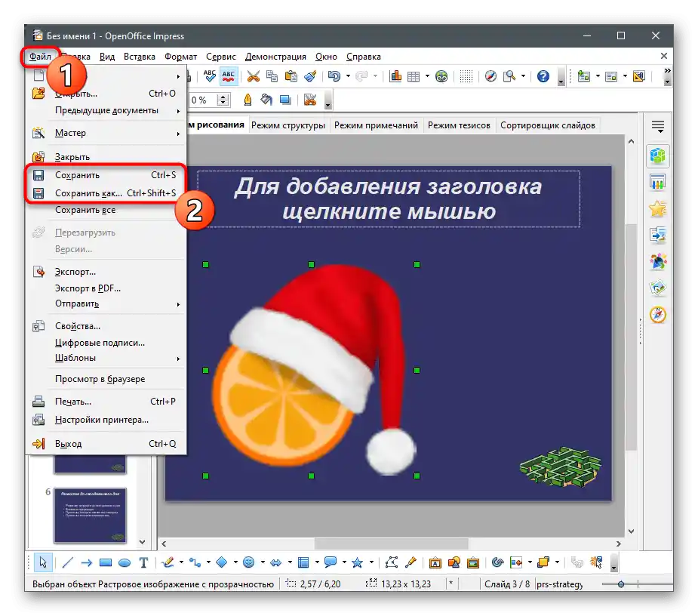The height and width of the screenshot is (616, 698).
Task: Click the transparency percent field showing 0 %
Action: coord(204,100)
